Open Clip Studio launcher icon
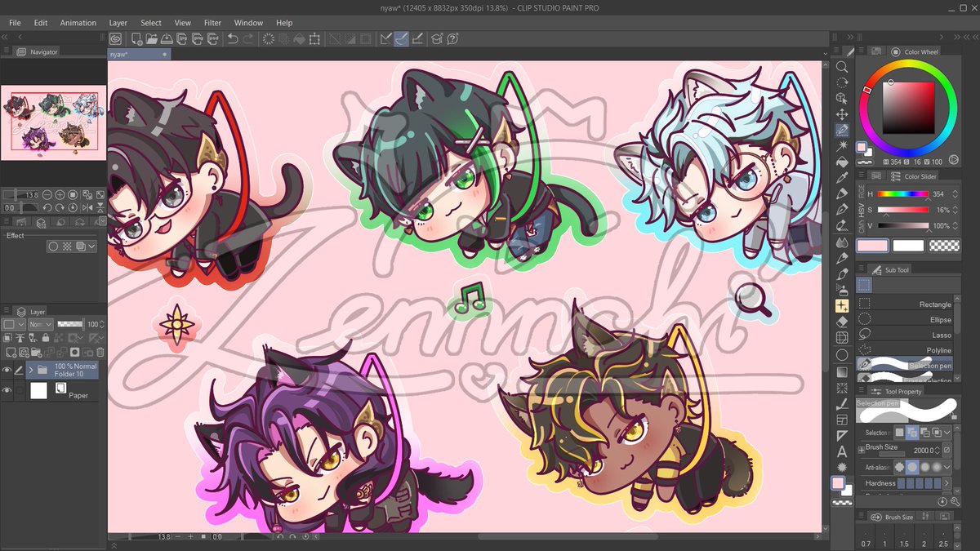 coord(116,38)
